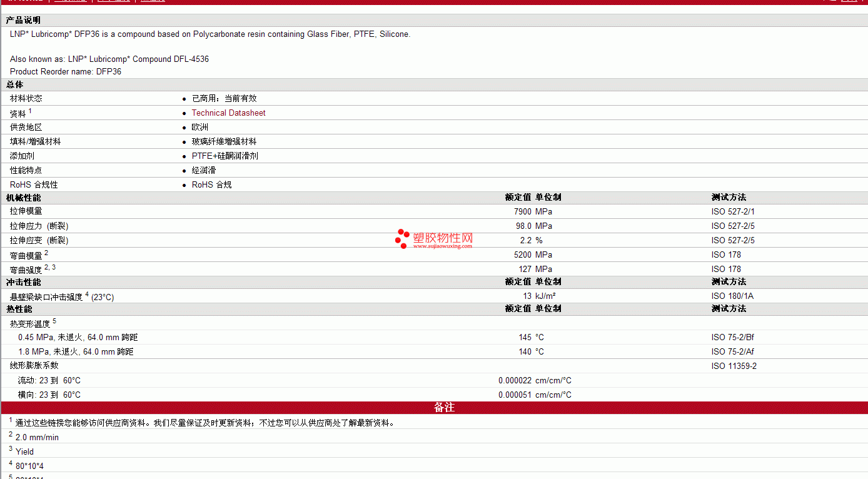Select the 性能特点 row label
868x479 pixels.
coord(26,171)
